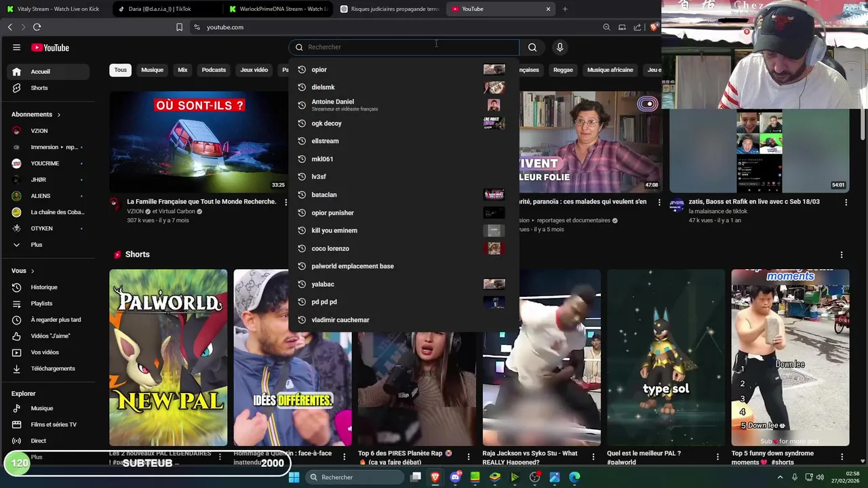Open Brave browser in Windows taskbar
The width and height of the screenshot is (868, 488).
point(435,477)
